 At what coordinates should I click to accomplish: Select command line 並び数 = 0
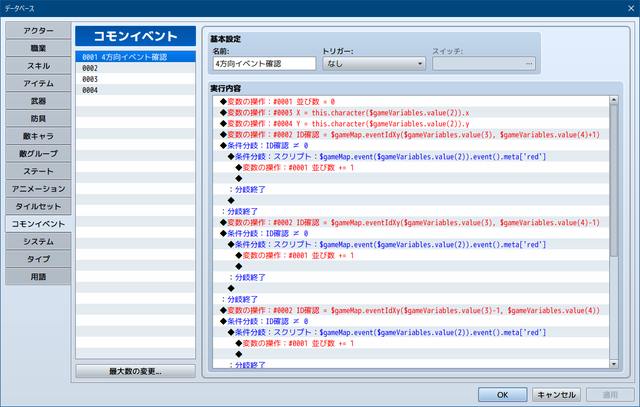(411, 102)
